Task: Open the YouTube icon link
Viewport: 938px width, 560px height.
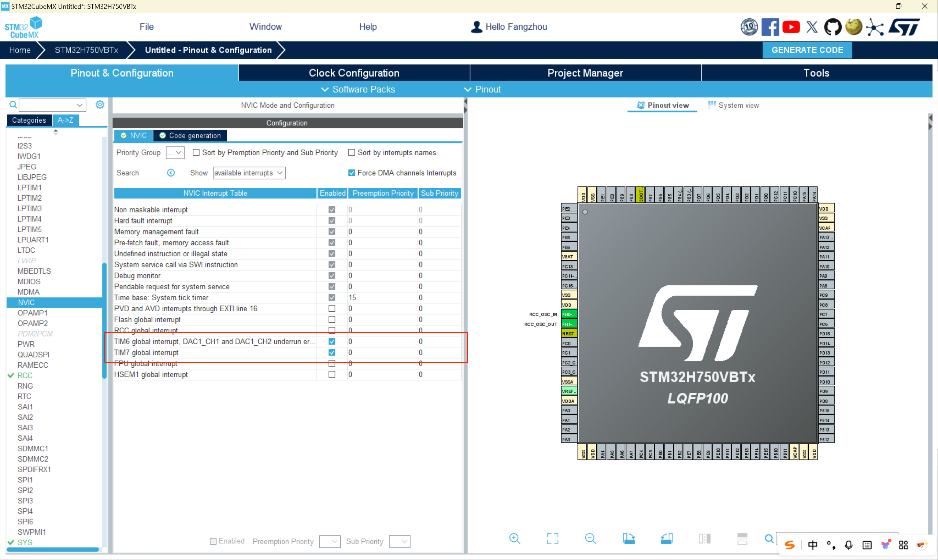Action: (791, 27)
